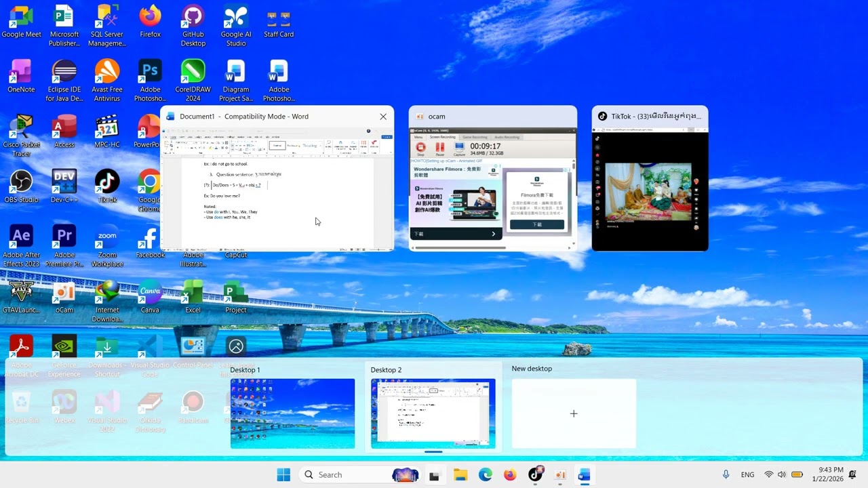The image size is (868, 488).
Task: Add a New desktop
Action: click(x=574, y=413)
